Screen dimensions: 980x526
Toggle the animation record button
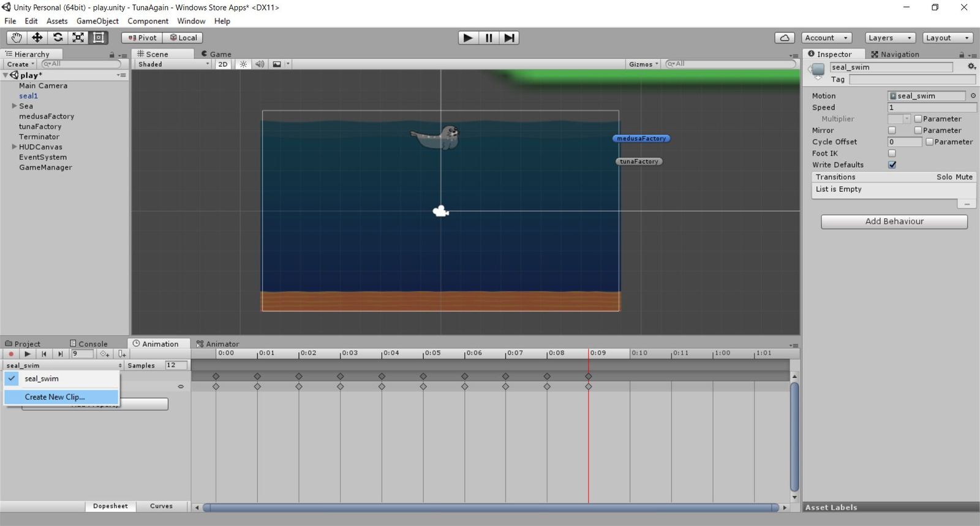click(11, 354)
